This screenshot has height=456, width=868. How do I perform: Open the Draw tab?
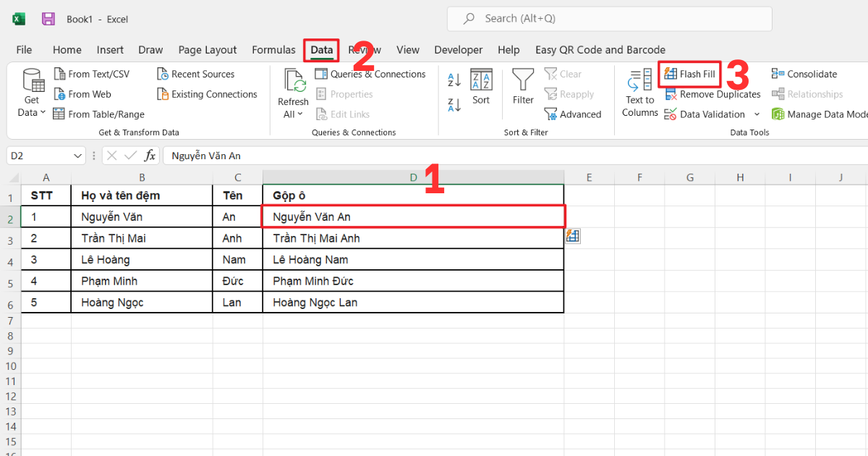point(150,50)
